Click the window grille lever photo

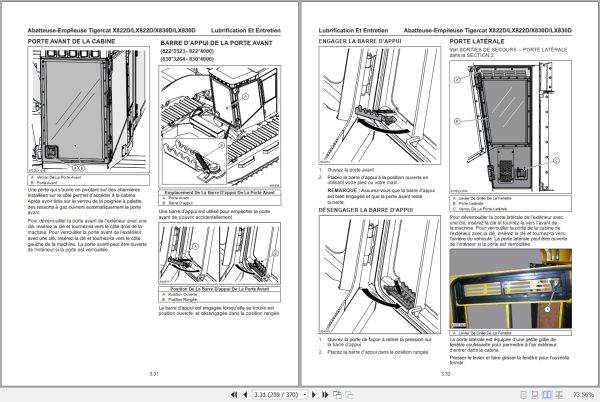(510, 288)
